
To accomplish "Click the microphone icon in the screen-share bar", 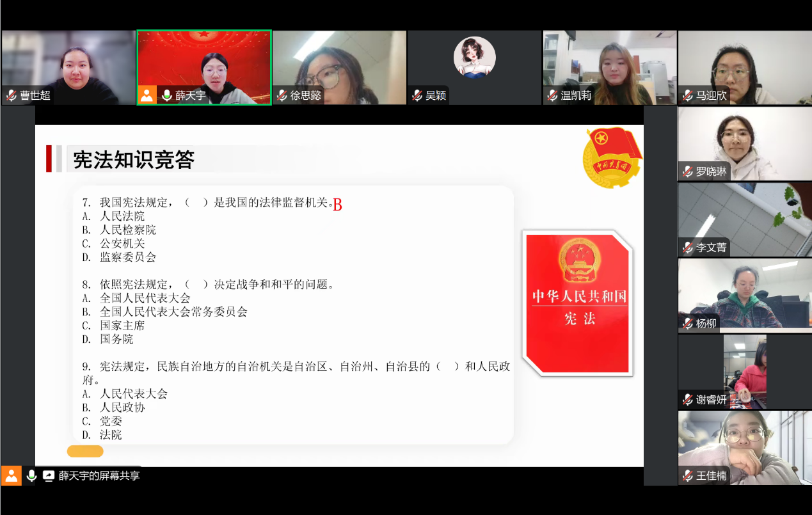I will [31, 475].
